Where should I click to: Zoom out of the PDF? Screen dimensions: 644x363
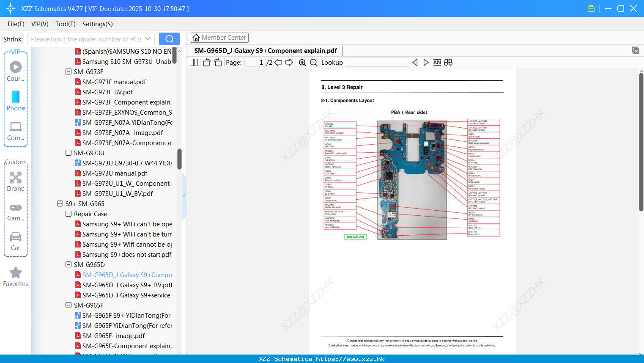tap(313, 63)
